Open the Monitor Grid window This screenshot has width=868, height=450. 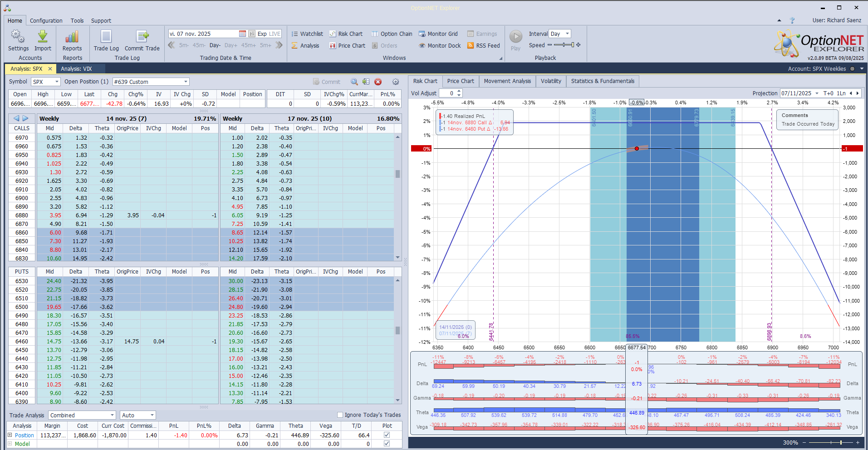tap(438, 34)
